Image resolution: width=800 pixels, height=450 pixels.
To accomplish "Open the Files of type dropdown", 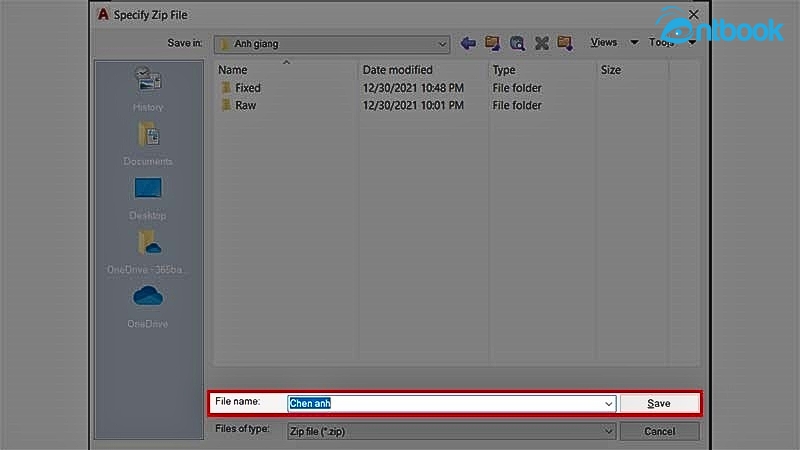I will [608, 431].
